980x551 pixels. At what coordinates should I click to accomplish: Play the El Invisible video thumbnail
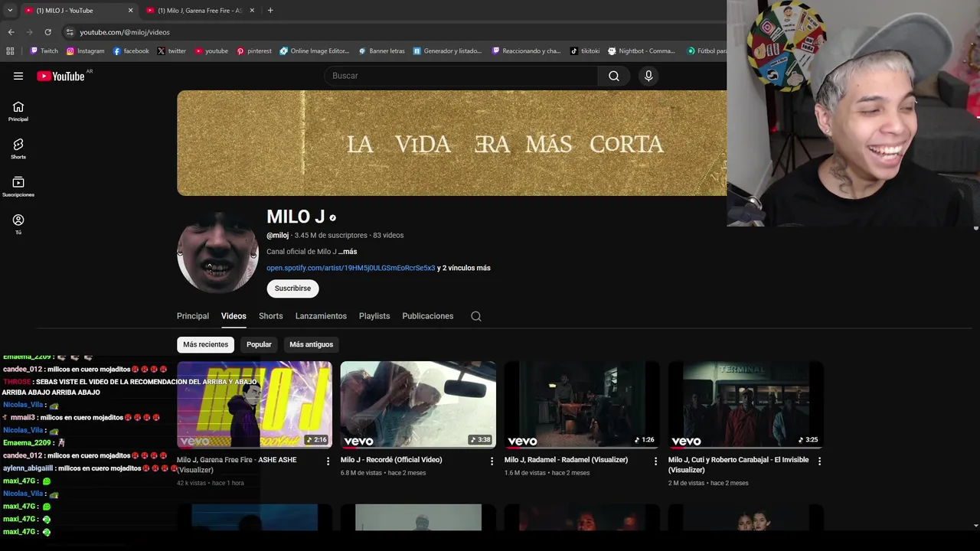click(x=746, y=405)
